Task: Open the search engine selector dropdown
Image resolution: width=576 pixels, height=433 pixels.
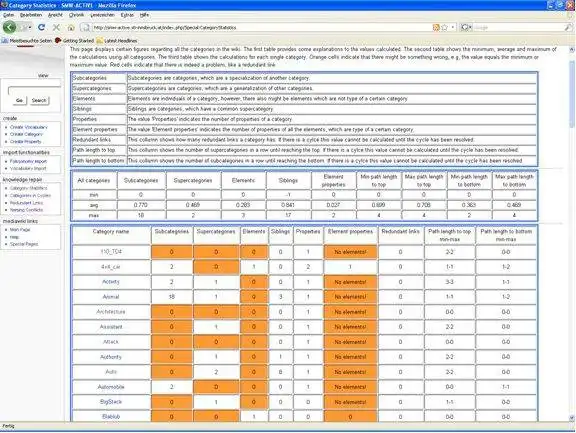Action: point(465,28)
